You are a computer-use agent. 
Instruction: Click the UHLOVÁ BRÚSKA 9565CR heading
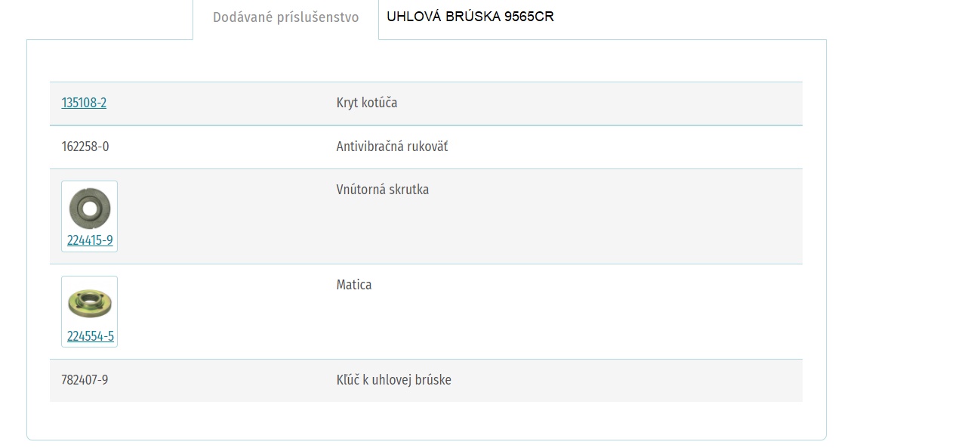coord(470,17)
